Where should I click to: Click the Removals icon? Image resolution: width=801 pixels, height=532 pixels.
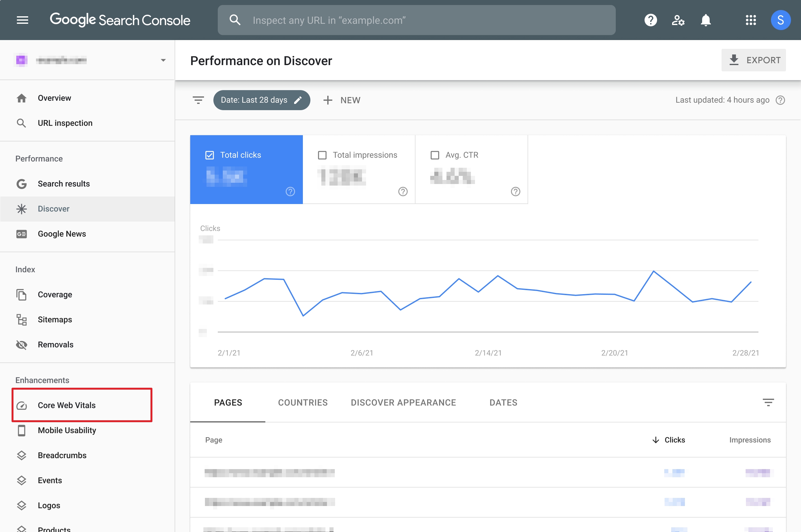21,344
